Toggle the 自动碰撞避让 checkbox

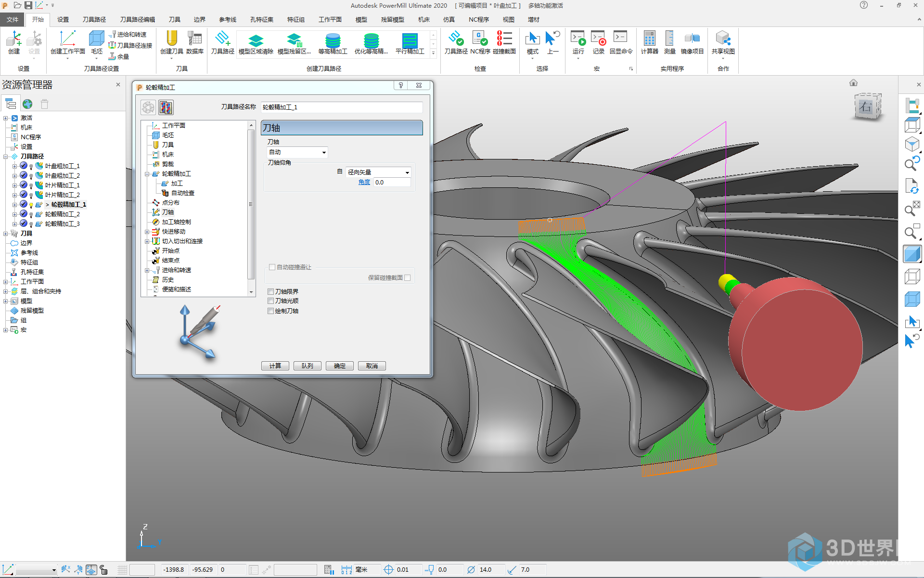272,267
